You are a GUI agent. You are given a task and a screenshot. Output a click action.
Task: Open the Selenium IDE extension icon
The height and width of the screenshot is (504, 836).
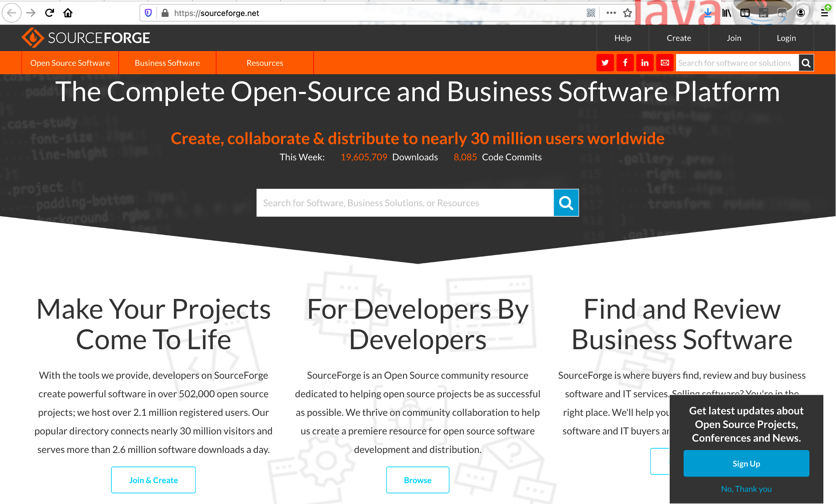[x=763, y=13]
